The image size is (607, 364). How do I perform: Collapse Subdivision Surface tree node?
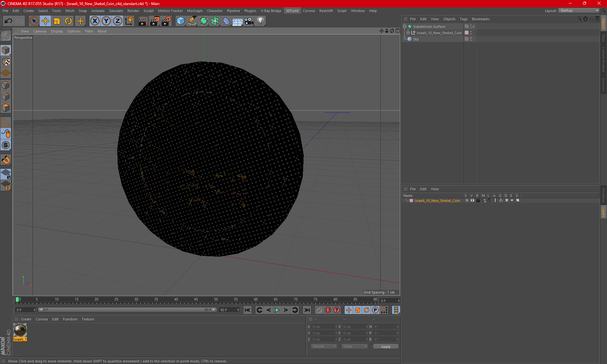pyautogui.click(x=405, y=27)
